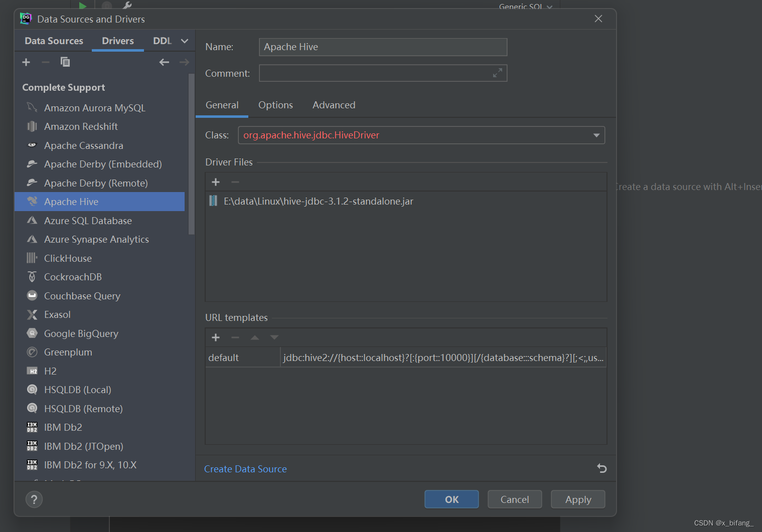762x532 pixels.
Task: Click the Azure SQL Database icon
Action: click(32, 220)
